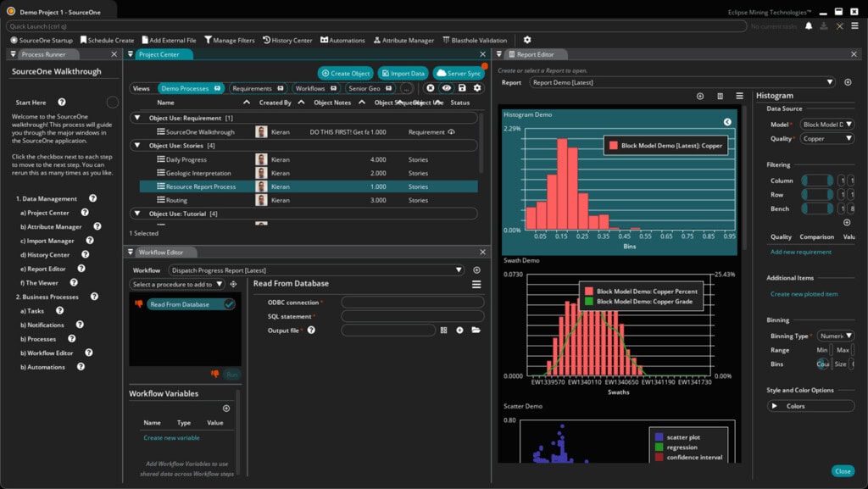Open the notifications bell icon
The width and height of the screenshot is (868, 489).
[809, 26]
